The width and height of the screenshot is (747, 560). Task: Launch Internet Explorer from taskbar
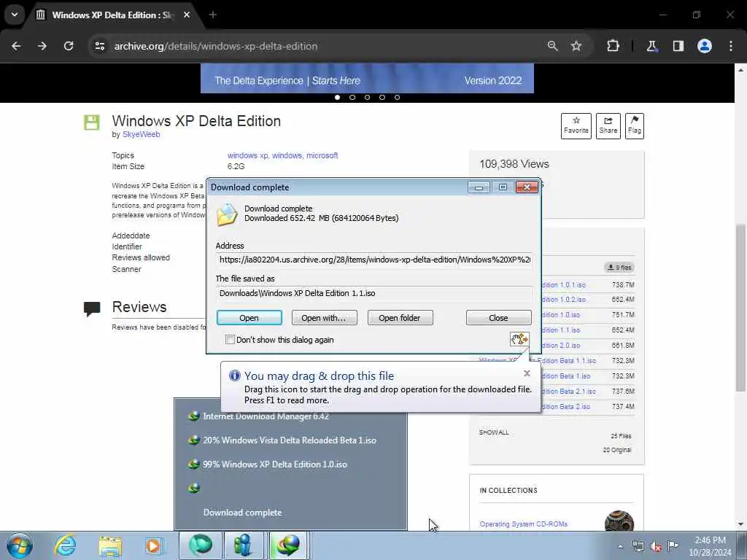point(65,545)
